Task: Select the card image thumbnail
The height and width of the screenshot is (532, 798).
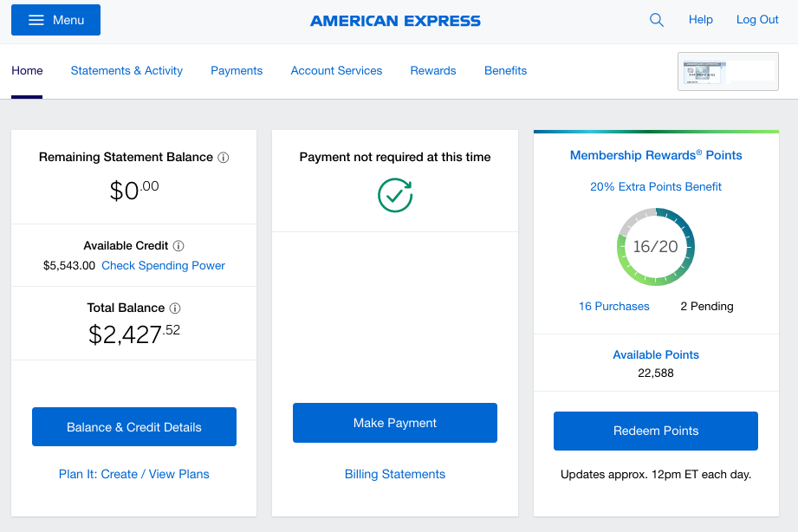Action: [x=728, y=71]
